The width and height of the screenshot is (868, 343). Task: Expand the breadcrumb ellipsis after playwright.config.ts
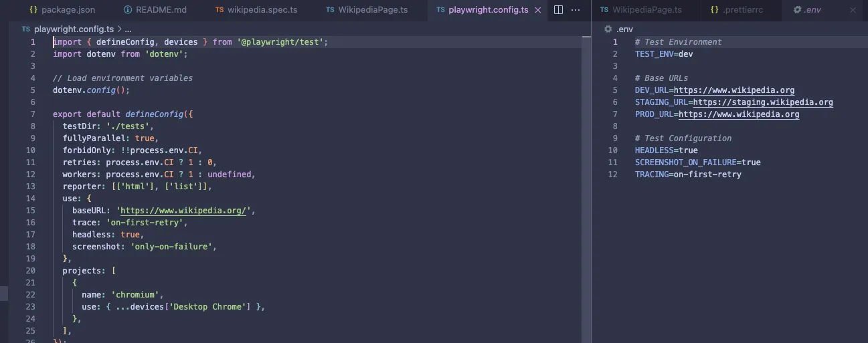click(128, 29)
